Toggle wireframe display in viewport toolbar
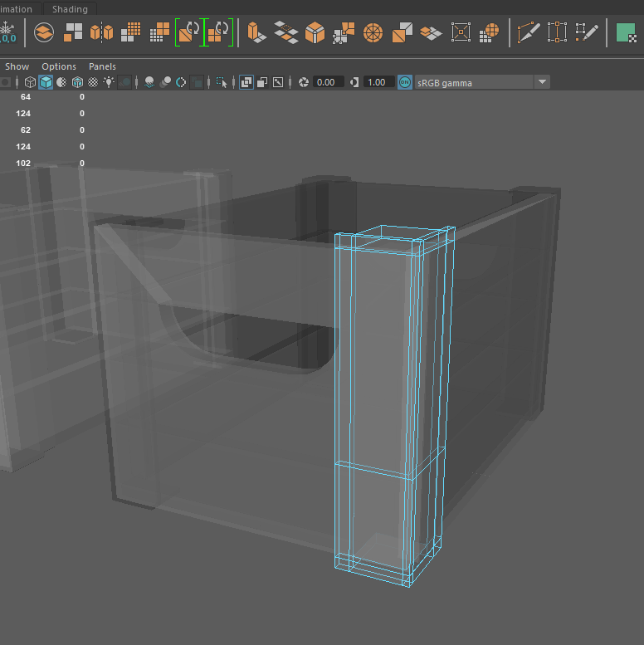The height and width of the screenshot is (645, 644). tap(30, 82)
